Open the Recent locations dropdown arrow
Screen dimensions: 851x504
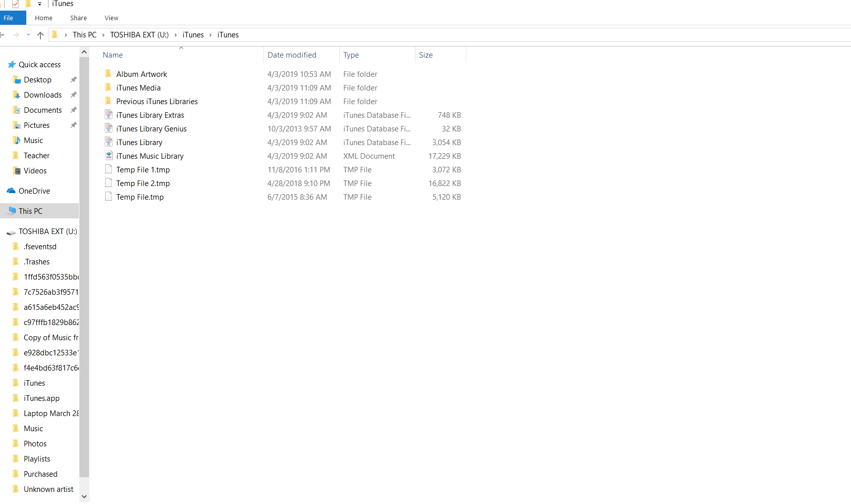(28, 35)
